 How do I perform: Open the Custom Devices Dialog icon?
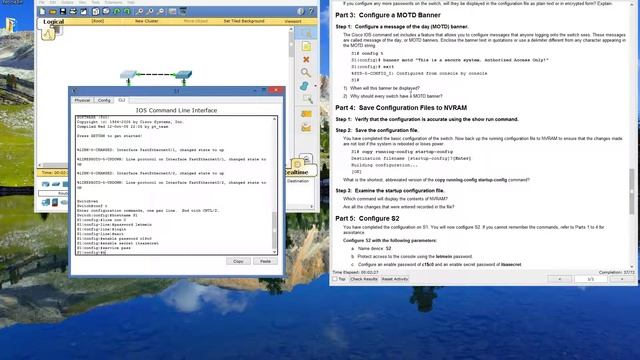183,11
